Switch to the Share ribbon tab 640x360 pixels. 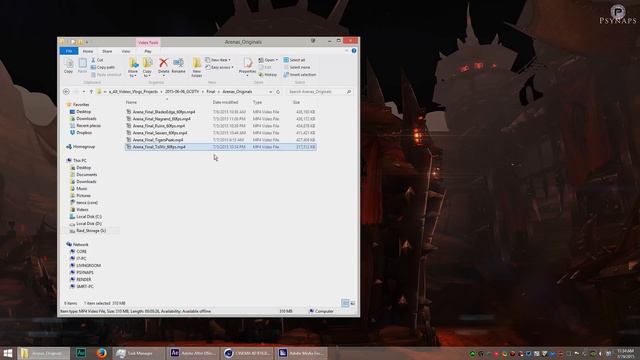(x=107, y=51)
